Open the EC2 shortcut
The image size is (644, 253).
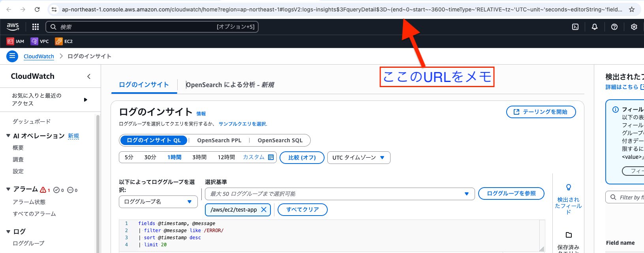64,41
